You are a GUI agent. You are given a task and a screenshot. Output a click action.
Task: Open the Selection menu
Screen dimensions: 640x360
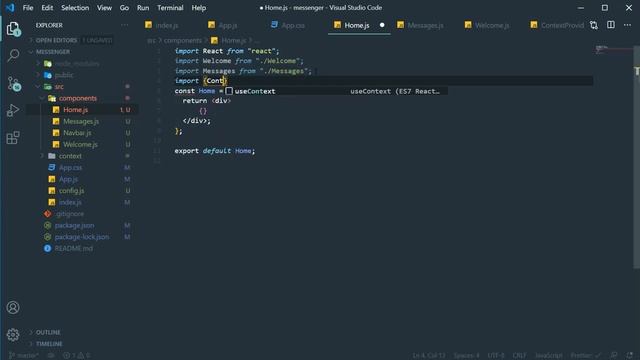(75, 8)
